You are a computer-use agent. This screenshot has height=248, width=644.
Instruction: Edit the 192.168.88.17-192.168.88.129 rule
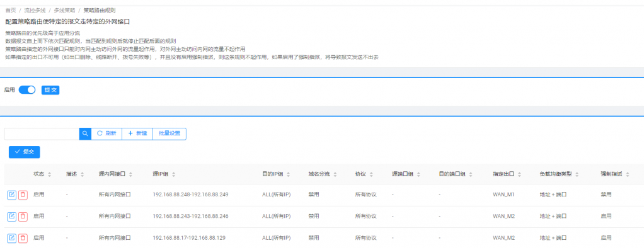pyautogui.click(x=11, y=238)
